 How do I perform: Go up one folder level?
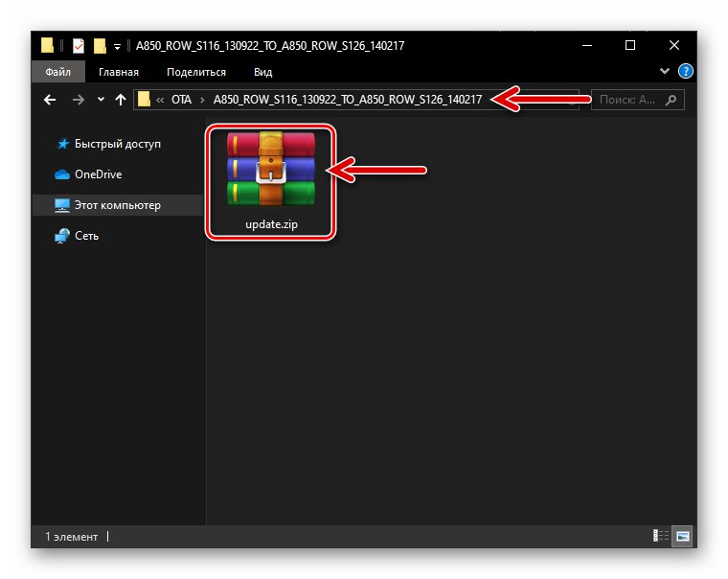[x=121, y=100]
